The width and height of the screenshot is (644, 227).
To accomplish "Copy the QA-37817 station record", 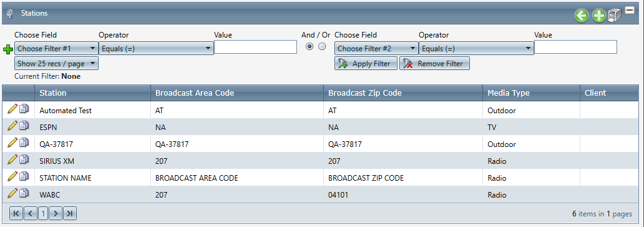I will (x=24, y=143).
